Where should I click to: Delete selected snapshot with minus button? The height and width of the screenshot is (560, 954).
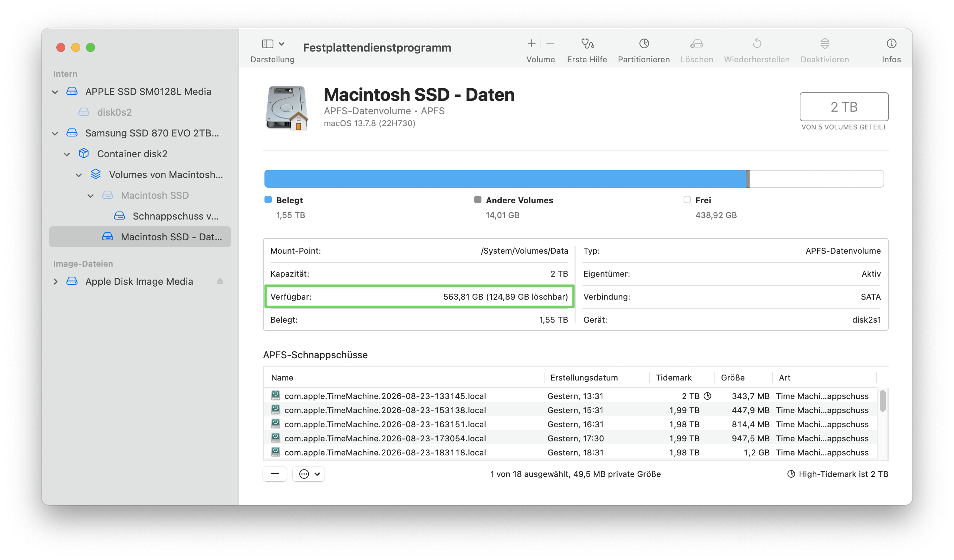tap(275, 474)
